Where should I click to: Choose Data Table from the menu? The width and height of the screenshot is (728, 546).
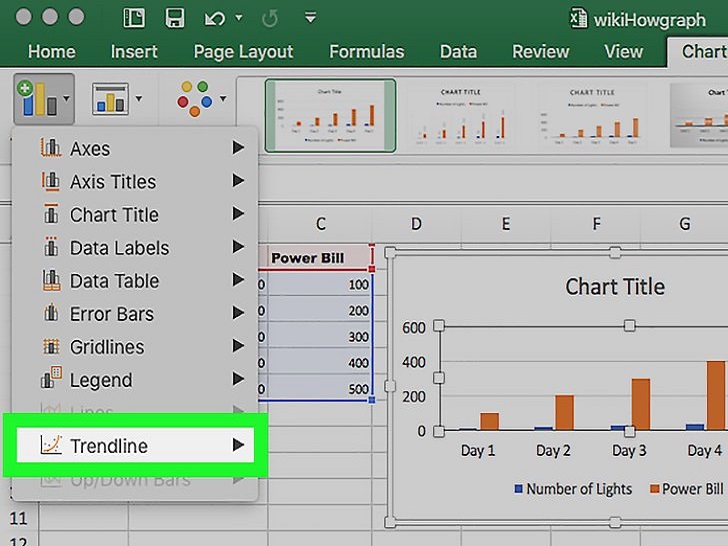[134, 280]
